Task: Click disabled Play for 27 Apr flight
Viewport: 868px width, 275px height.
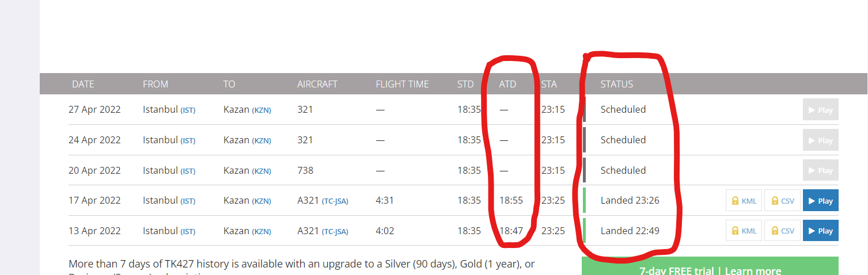Action: tap(820, 110)
